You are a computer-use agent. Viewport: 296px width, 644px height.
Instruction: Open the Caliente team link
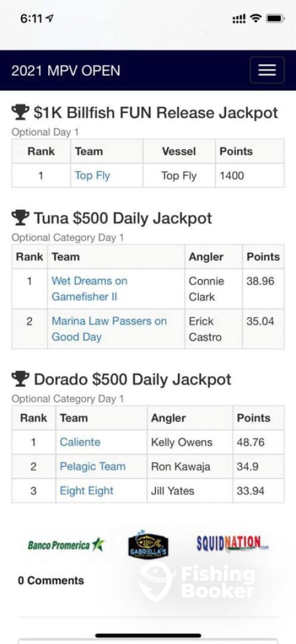80,442
